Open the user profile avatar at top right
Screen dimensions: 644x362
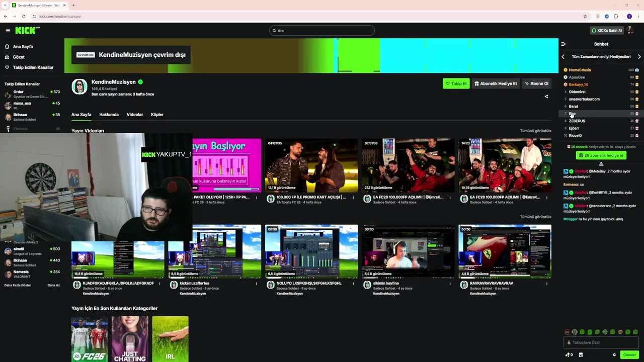point(630,30)
